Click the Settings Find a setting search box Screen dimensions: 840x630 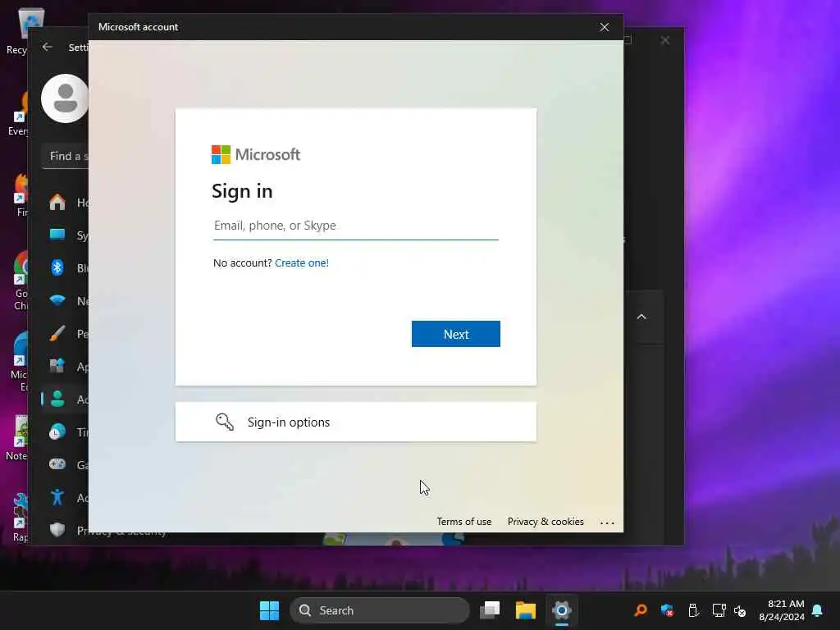coord(65,157)
